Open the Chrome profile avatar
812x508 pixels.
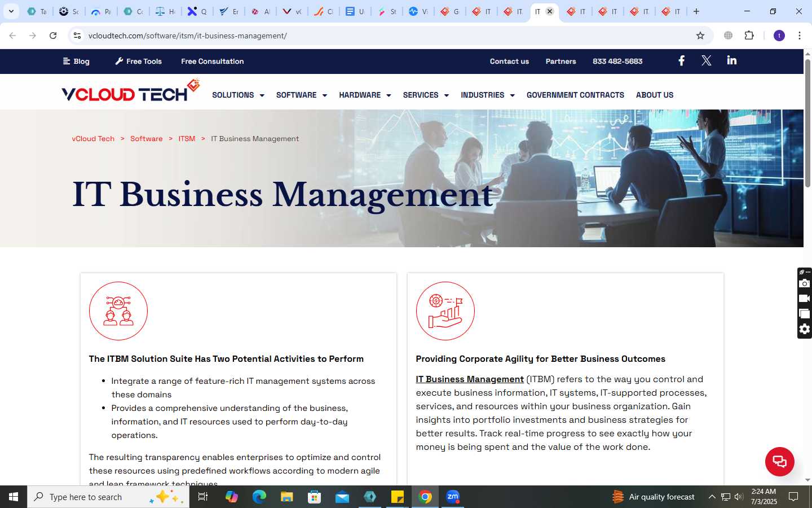click(x=779, y=36)
